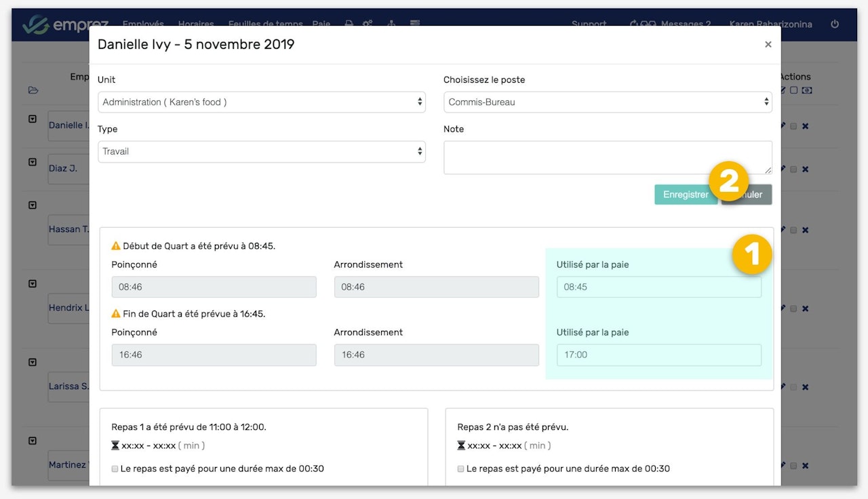The height and width of the screenshot is (499, 868).
Task: Enable paid meal checkbox for Repas 1
Action: pos(115,468)
